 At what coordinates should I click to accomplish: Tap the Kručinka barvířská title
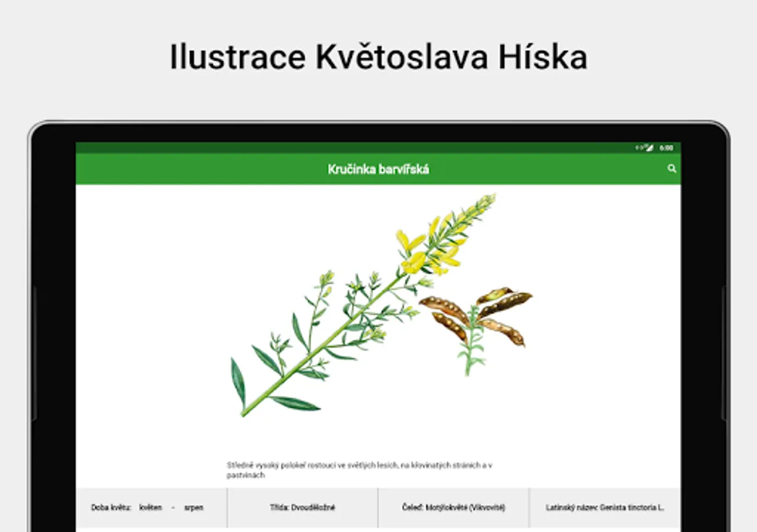(x=378, y=170)
